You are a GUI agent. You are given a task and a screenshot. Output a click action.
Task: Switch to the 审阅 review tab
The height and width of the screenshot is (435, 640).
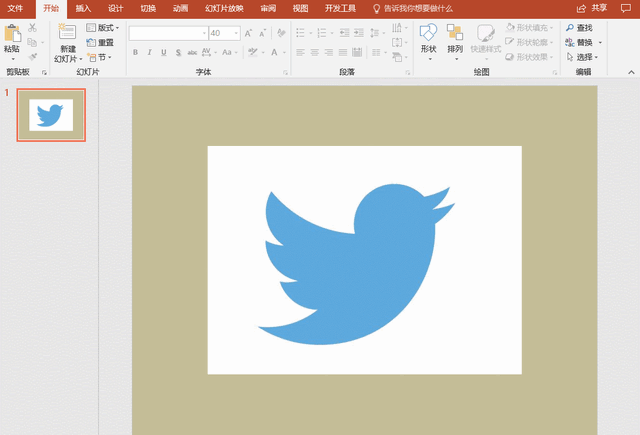pos(268,9)
